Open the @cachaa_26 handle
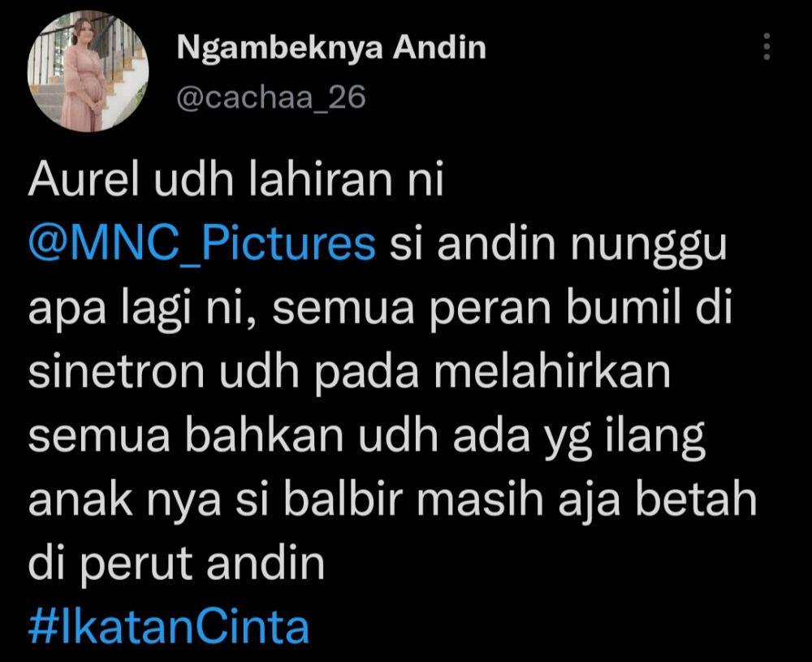 (271, 97)
